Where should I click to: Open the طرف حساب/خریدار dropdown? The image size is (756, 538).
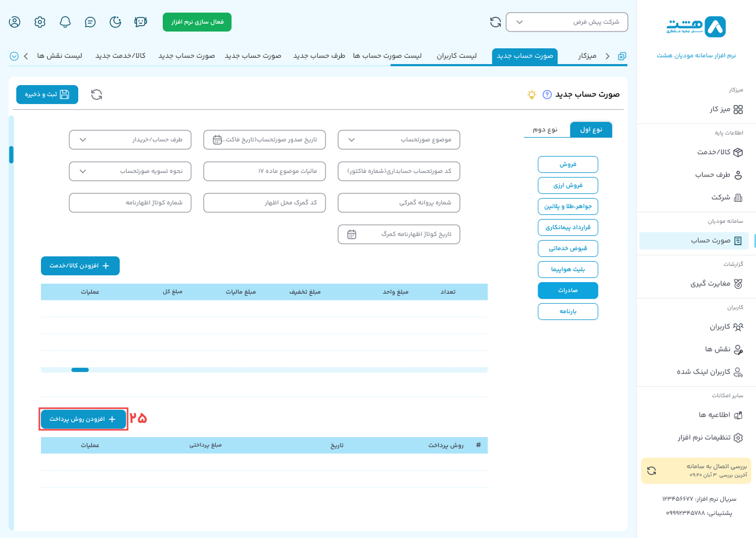130,140
